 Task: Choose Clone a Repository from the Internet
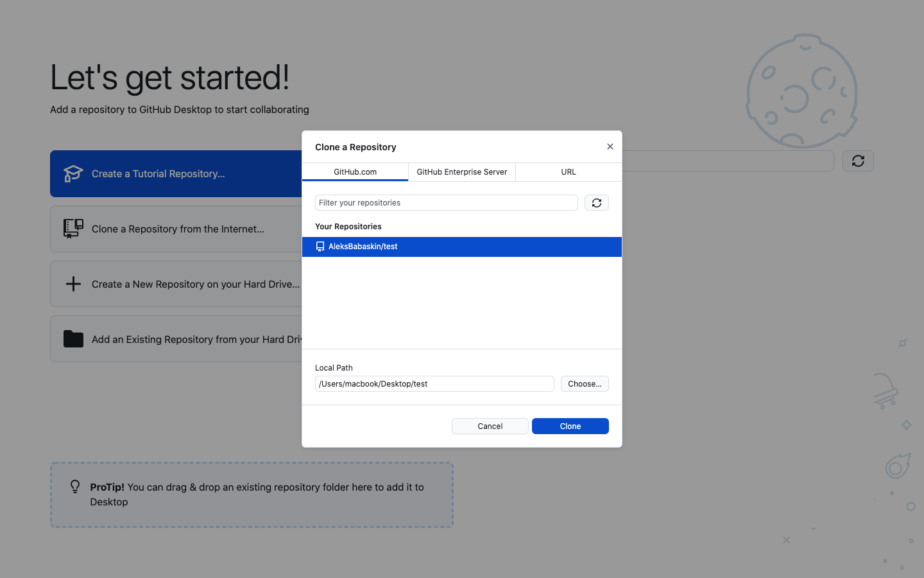(x=176, y=229)
